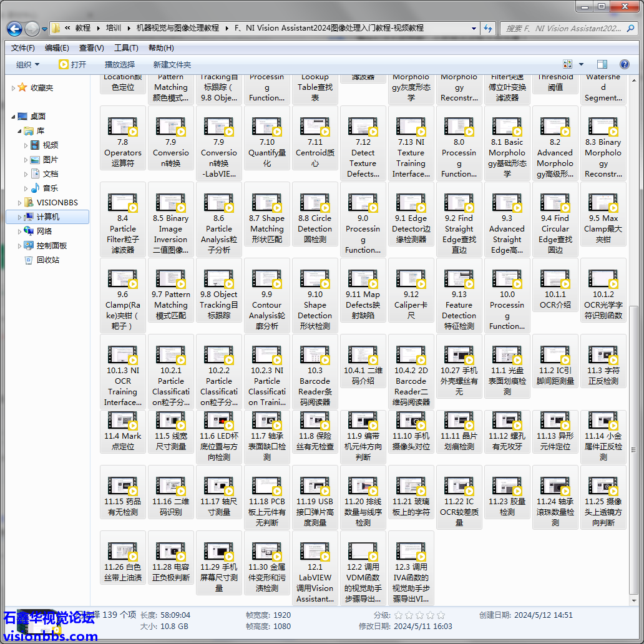The height and width of the screenshot is (644, 644).
Task: Select the 8.4 Particle Filter video
Action: click(x=122, y=219)
